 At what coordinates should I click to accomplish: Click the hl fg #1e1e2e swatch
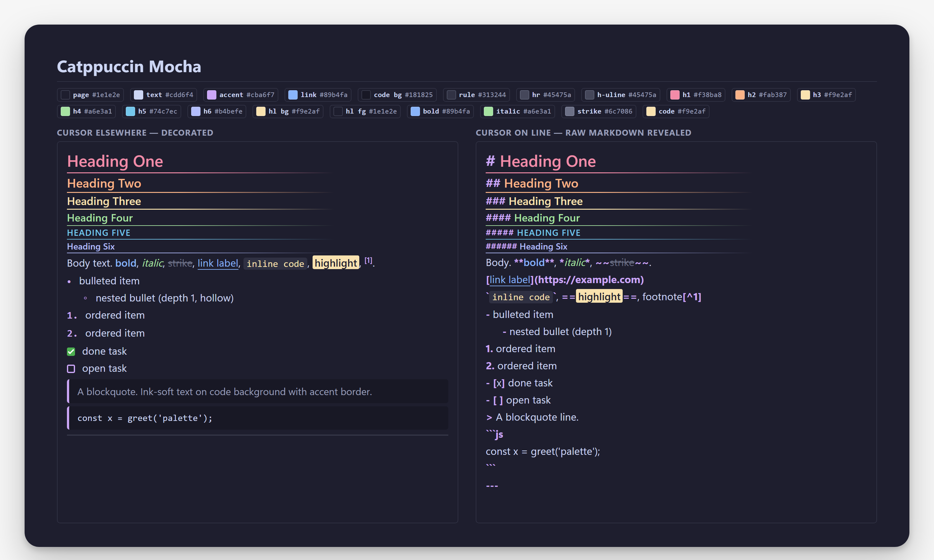pos(365,111)
